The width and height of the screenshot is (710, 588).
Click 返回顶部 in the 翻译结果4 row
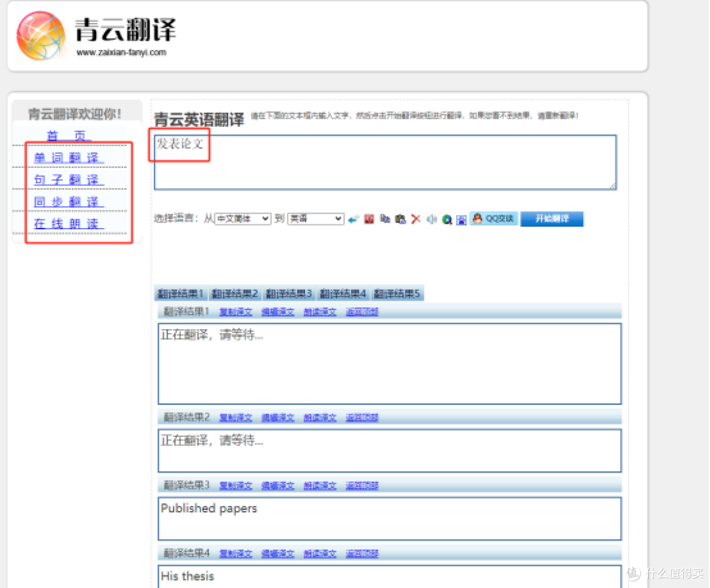(x=362, y=554)
